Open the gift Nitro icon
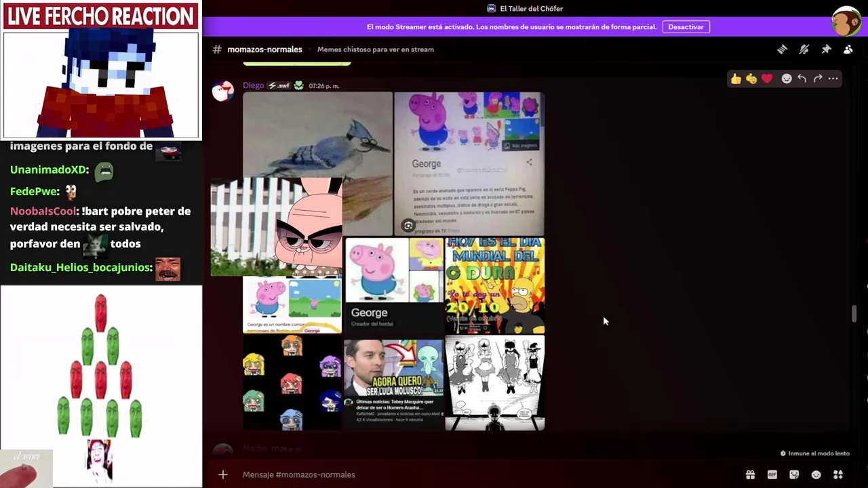Screen dimensions: 868x488 tap(750, 474)
